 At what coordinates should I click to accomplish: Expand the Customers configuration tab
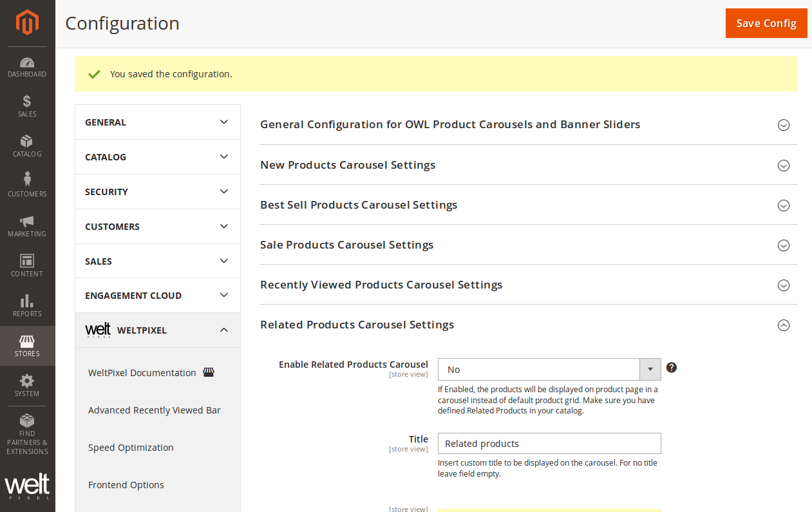tap(158, 227)
